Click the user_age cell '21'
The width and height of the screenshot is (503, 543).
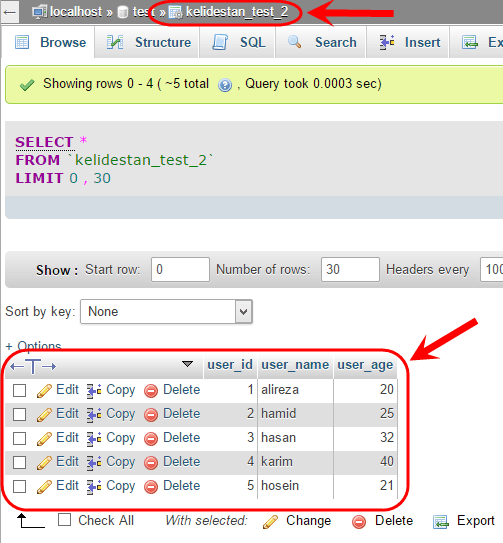[387, 486]
